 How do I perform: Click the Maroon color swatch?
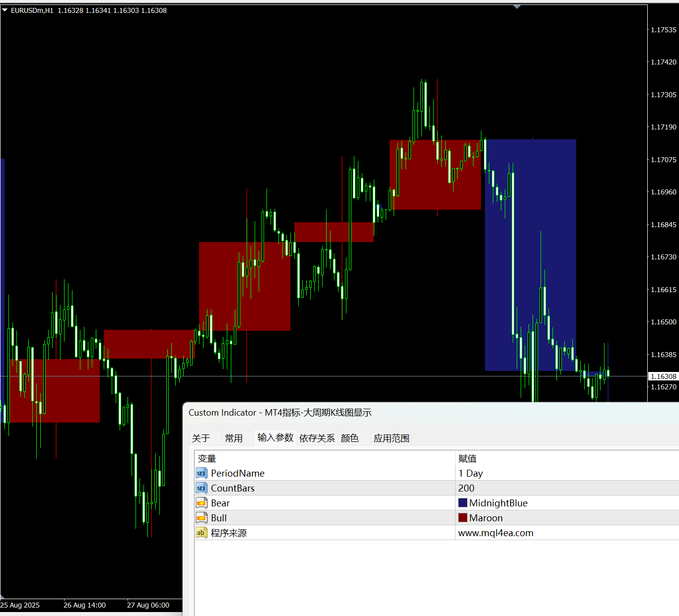pos(463,518)
